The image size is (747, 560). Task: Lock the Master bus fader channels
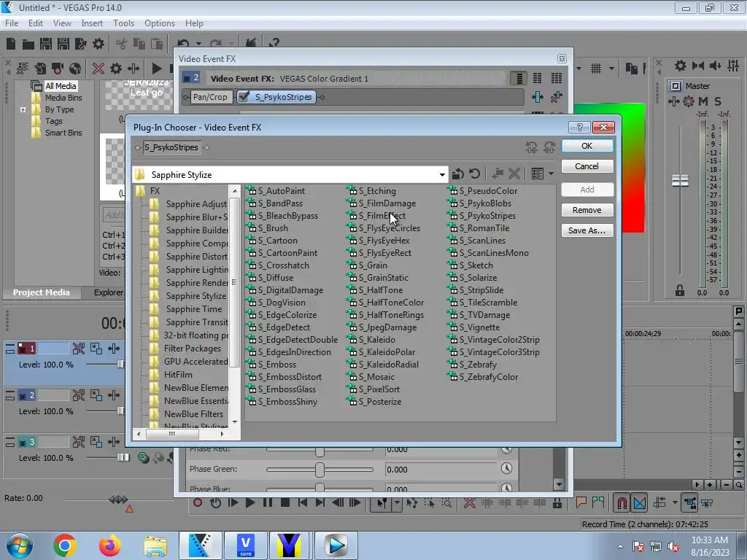click(680, 290)
